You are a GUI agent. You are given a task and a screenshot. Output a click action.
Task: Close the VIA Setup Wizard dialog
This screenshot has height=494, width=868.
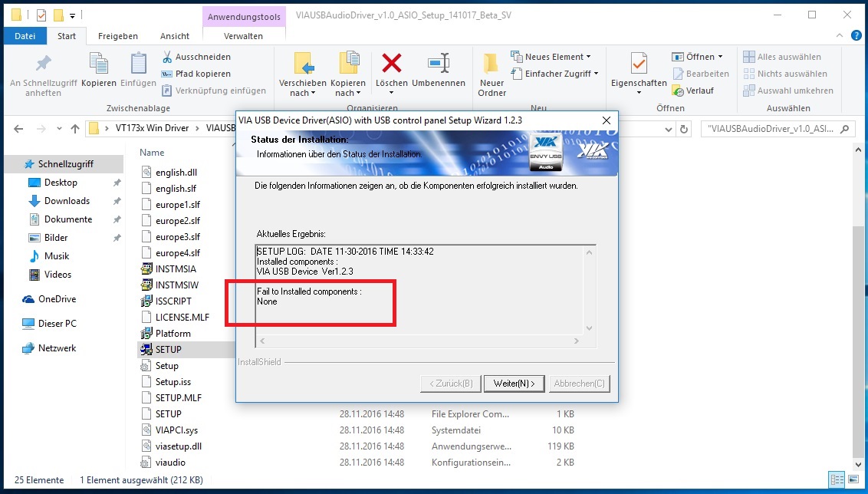click(x=607, y=120)
